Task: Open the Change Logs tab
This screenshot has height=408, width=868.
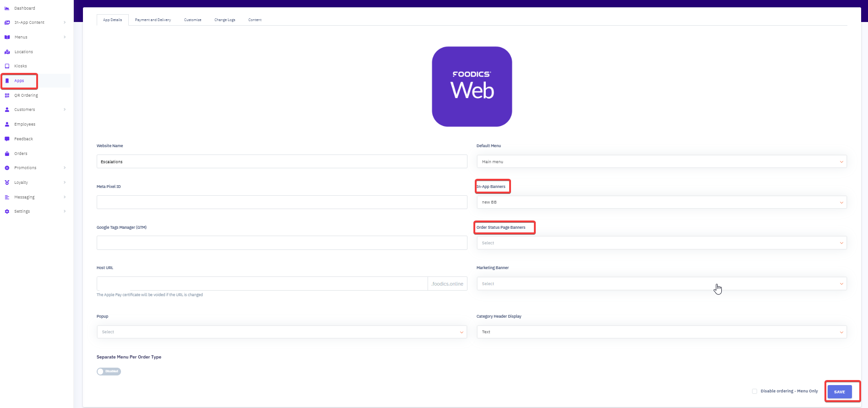Action: point(225,20)
